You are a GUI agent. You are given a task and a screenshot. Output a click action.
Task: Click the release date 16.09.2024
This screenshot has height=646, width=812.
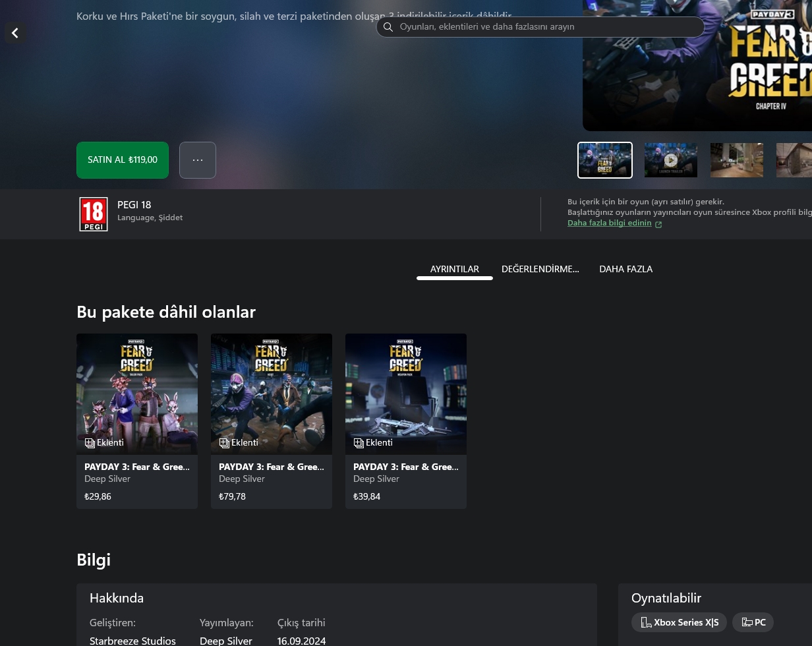click(301, 641)
